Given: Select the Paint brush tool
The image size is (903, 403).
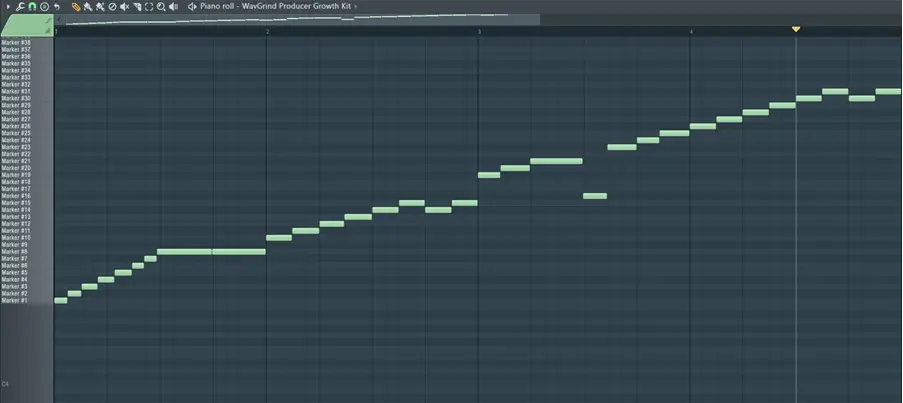Looking at the screenshot, I should (x=88, y=6).
